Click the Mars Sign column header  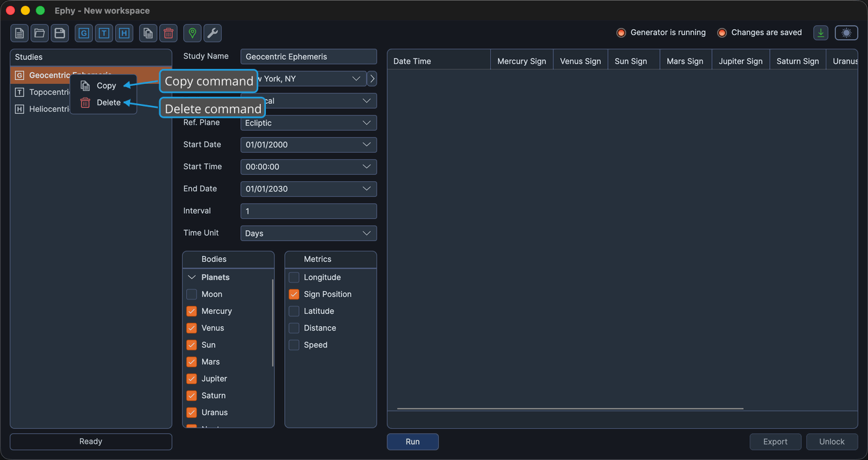click(x=685, y=61)
